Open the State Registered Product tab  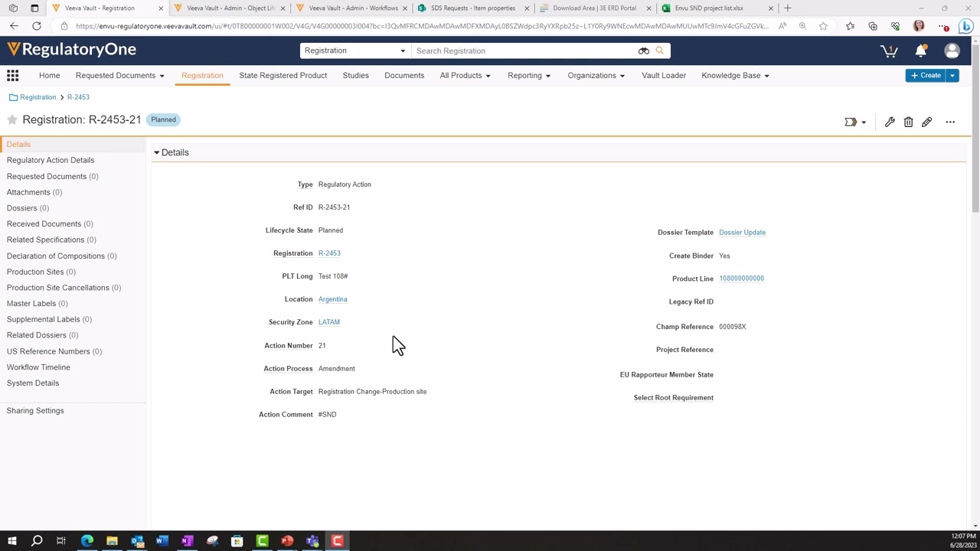point(283,76)
